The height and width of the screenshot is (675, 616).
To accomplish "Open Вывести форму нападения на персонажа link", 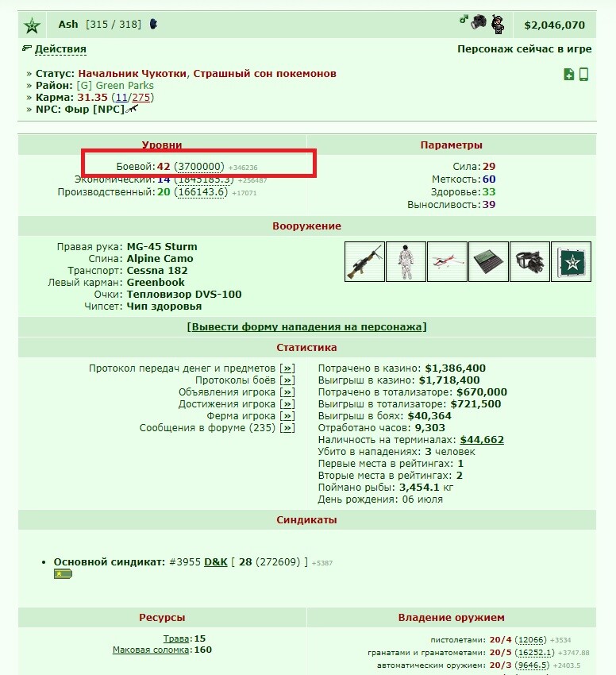I will tap(307, 326).
